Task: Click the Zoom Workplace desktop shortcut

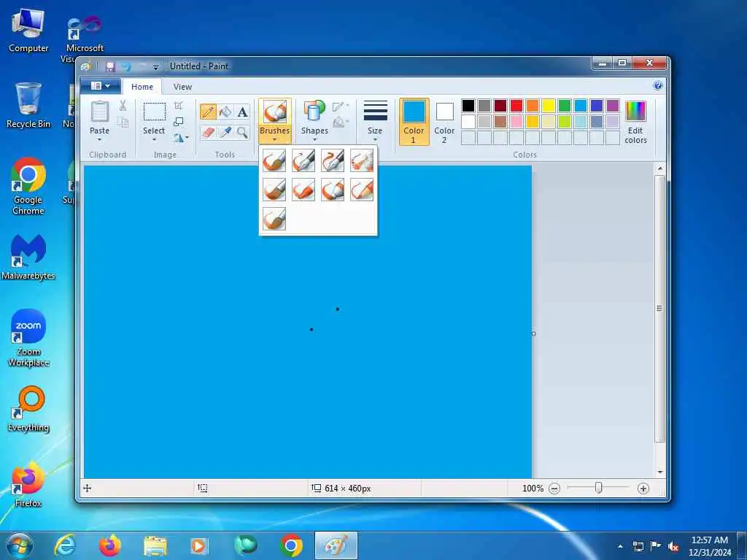Action: tap(28, 338)
